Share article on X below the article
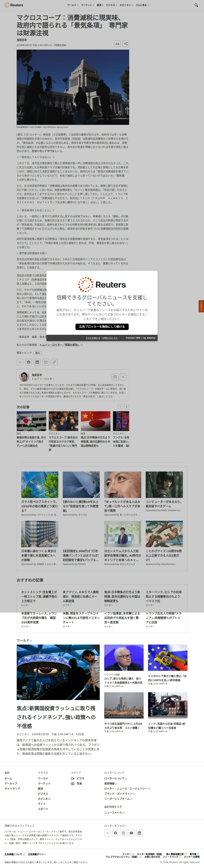Viewport: 204px width, 868px height. (20, 362)
